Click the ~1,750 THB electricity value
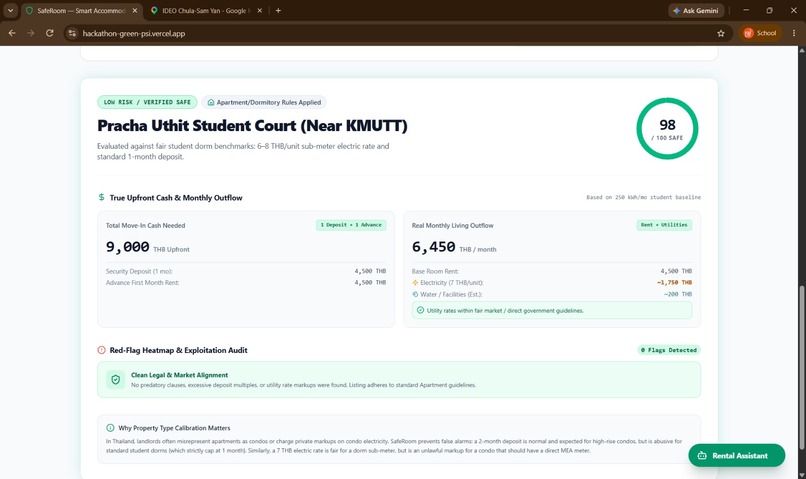Image resolution: width=806 pixels, height=479 pixels. pos(674,283)
